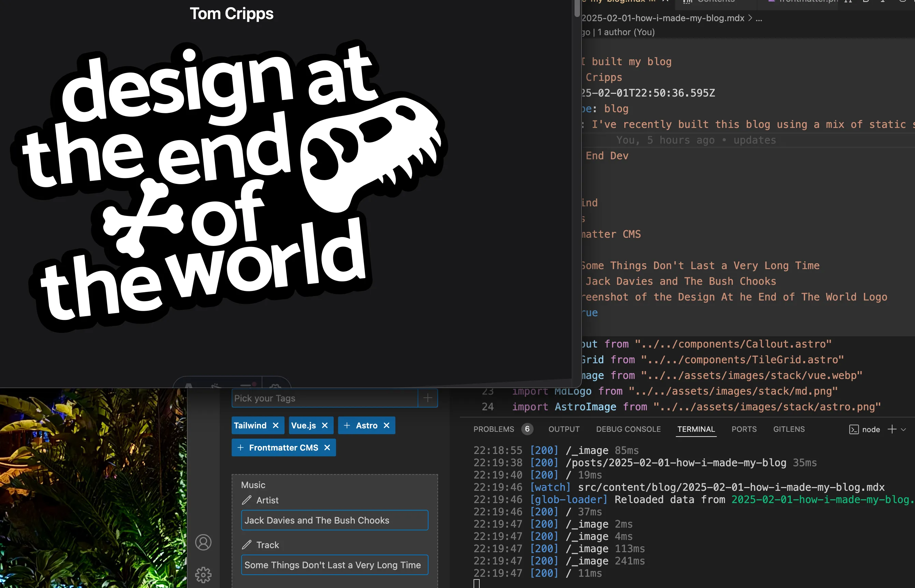Toggle the Astro tag on with its plus
Screen dimensions: 915x588
click(x=347, y=425)
